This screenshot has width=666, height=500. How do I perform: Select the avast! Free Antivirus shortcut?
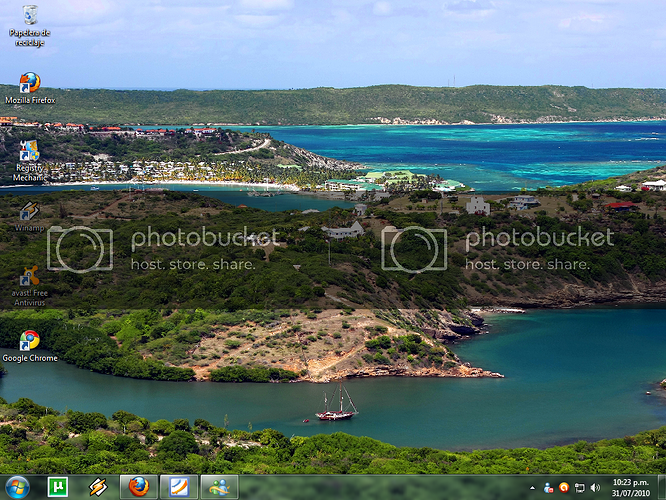coord(29,277)
